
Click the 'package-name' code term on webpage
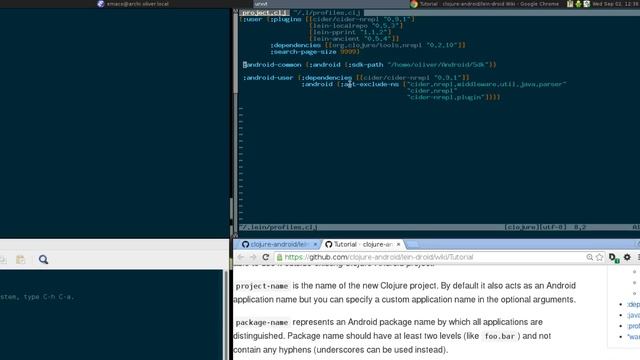click(x=262, y=322)
